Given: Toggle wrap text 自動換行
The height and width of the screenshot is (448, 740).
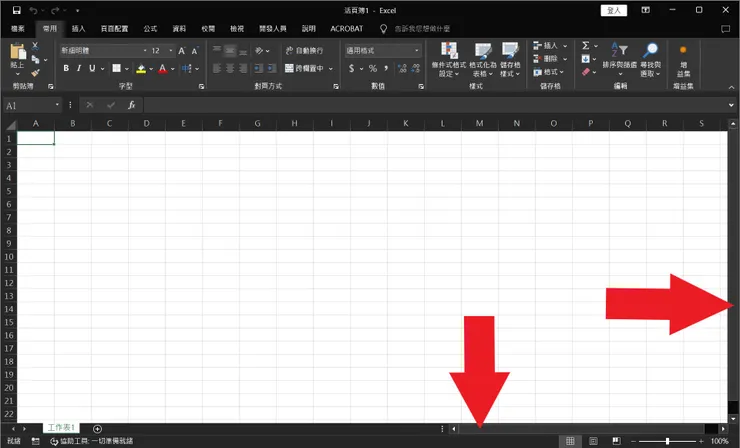Looking at the screenshot, I should tap(304, 50).
